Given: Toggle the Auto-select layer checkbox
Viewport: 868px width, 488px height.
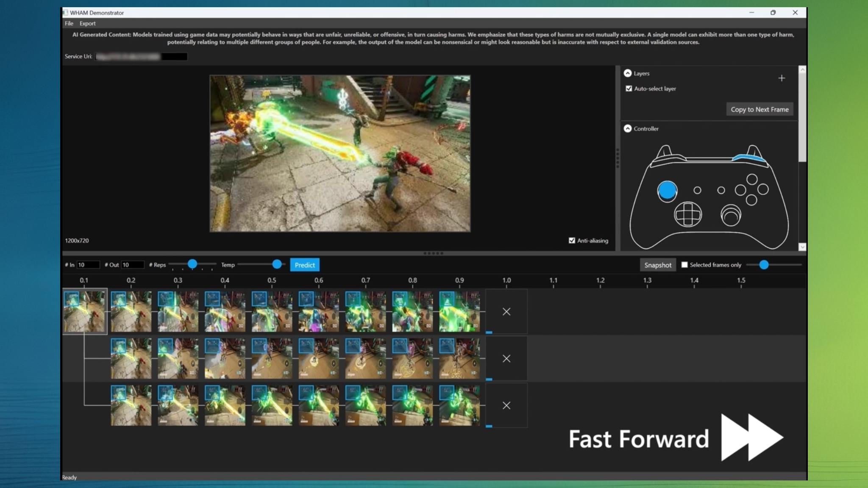Looking at the screenshot, I should 629,89.
